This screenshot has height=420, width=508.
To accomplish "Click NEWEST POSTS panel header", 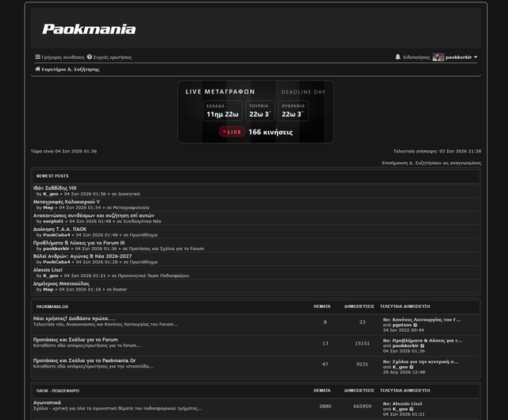I will click(52, 176).
